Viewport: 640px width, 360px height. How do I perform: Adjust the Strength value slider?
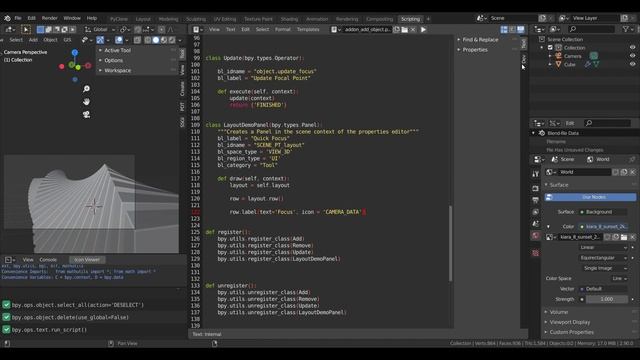tap(607, 299)
